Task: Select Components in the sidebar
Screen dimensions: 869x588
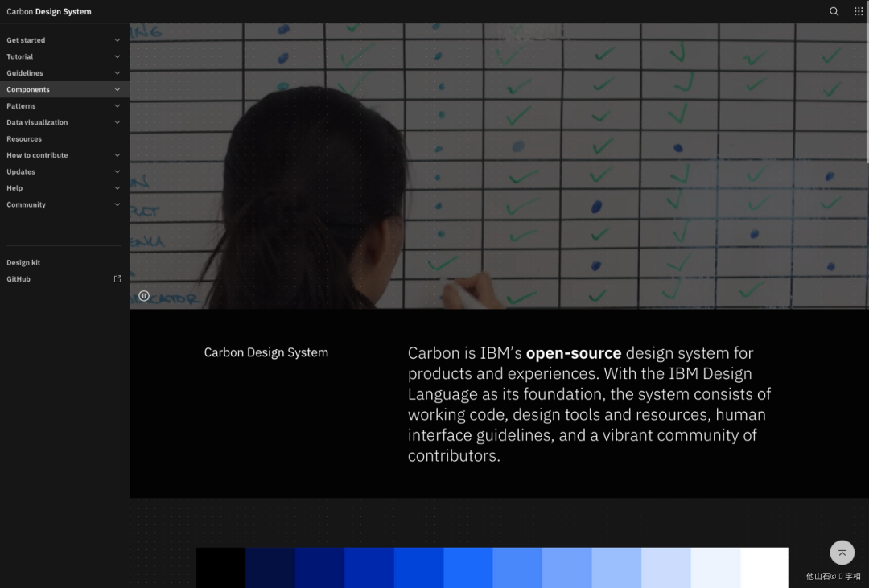Action: tap(65, 89)
